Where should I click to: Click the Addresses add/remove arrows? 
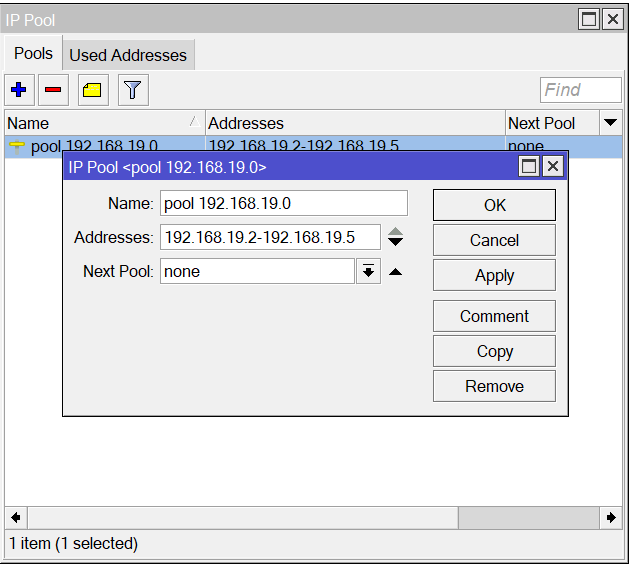coord(396,237)
